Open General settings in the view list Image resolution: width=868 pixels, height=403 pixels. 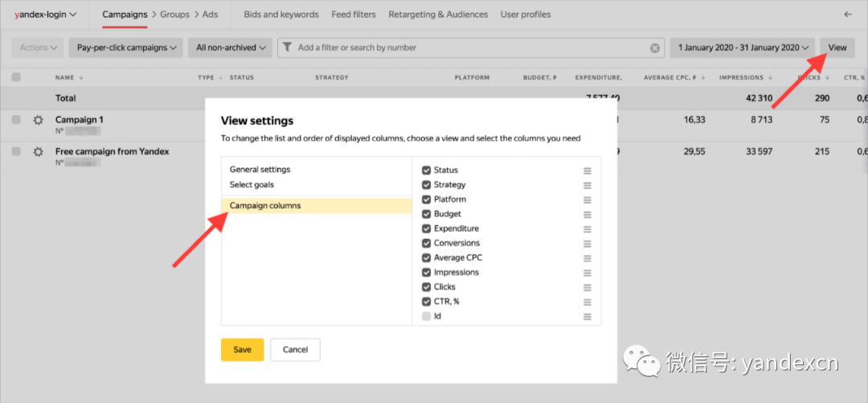[x=260, y=170]
